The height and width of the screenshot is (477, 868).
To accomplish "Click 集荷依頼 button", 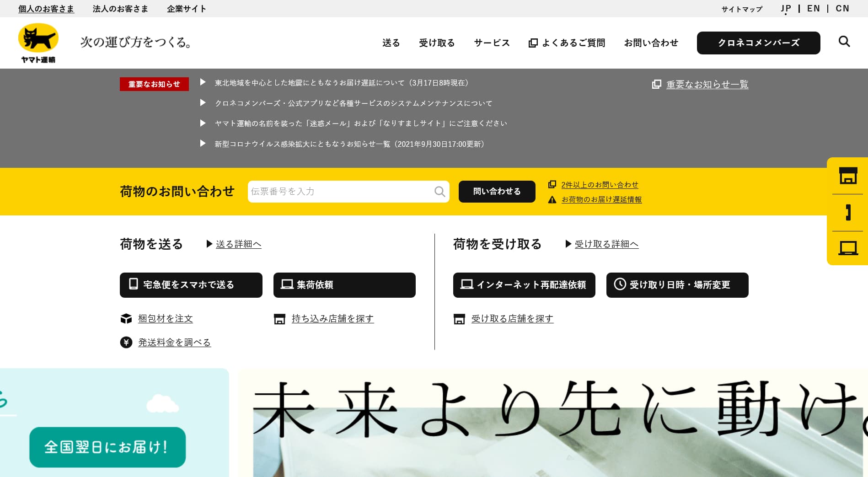I will coord(344,285).
